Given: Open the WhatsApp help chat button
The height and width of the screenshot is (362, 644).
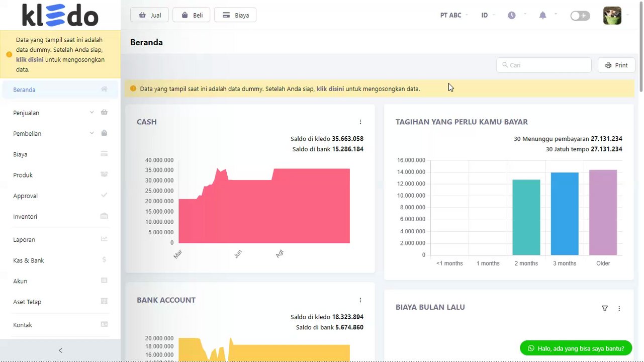Looking at the screenshot, I should point(576,348).
